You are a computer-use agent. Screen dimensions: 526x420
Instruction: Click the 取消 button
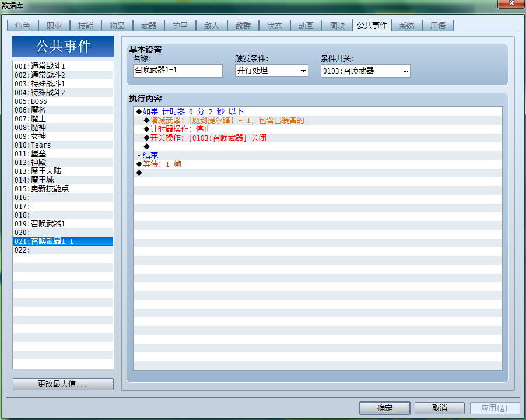pyautogui.click(x=440, y=408)
